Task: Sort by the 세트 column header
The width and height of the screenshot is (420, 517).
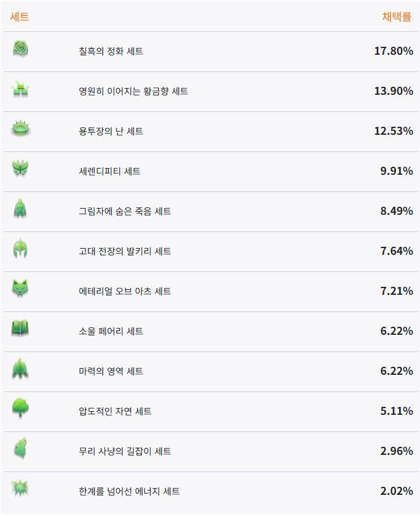Action: [20, 17]
